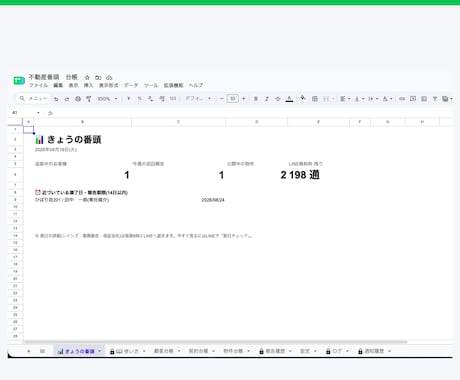Add a new sheet with the plus icon

tap(29, 351)
